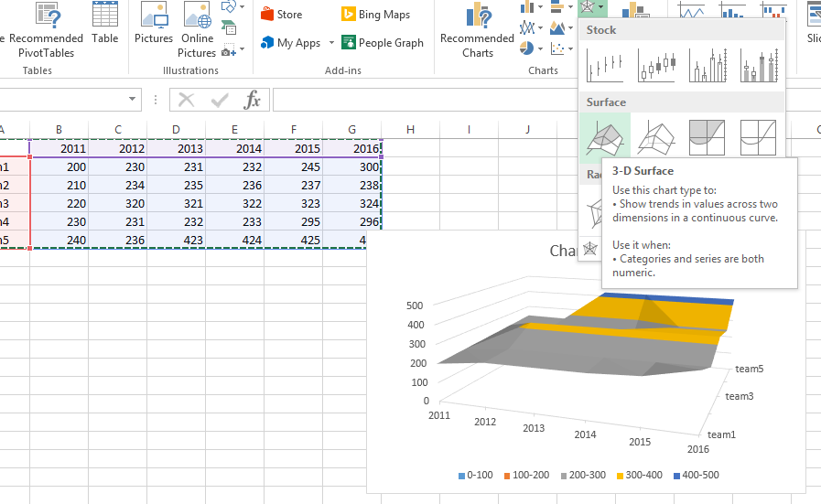Image resolution: width=821 pixels, height=504 pixels.
Task: Pick the Volume-High-Low-Close stock chart
Action: point(707,65)
